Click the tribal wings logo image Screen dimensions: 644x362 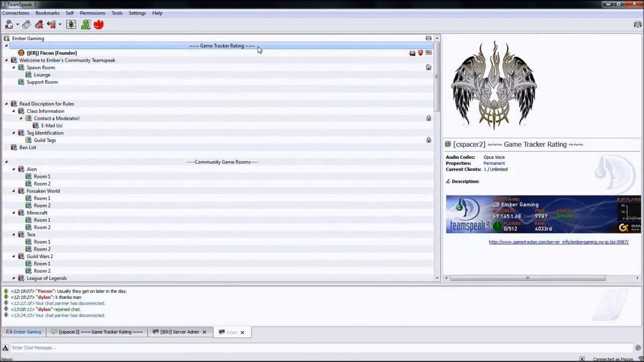tap(494, 84)
